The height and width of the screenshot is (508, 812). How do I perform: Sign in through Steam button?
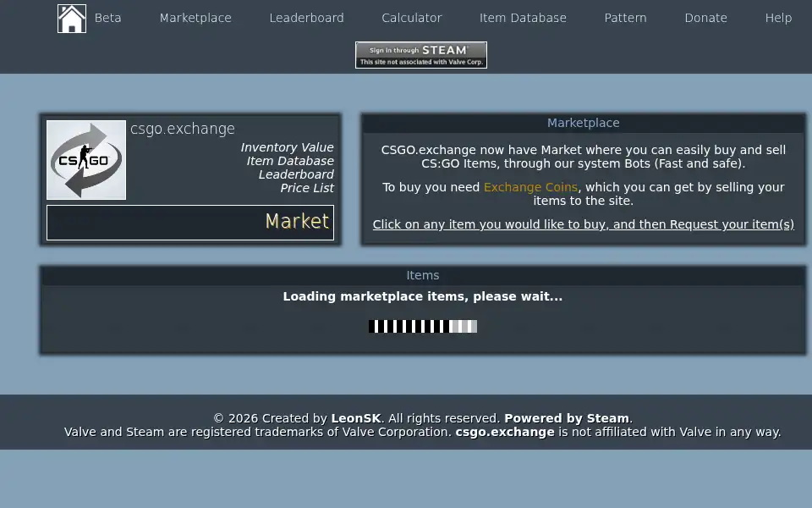pos(421,55)
